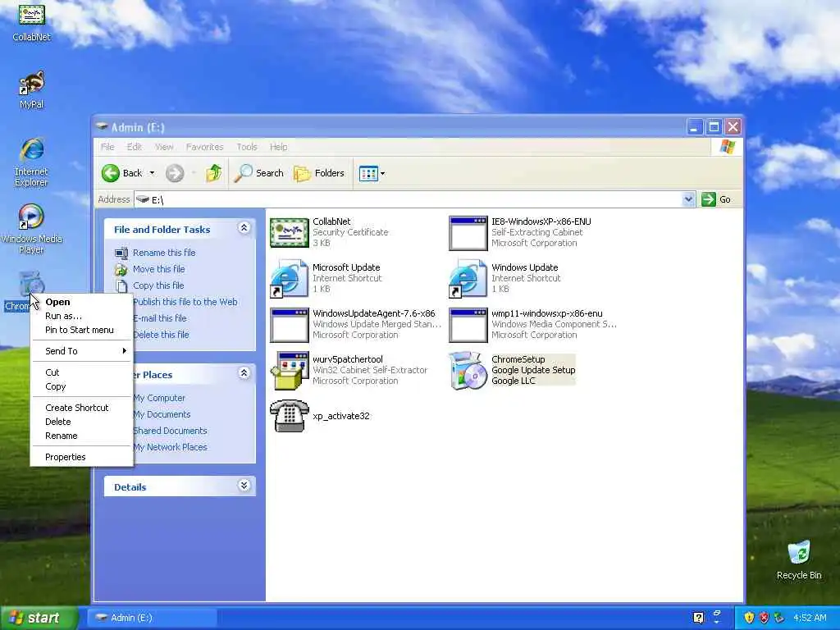The height and width of the screenshot is (630, 840).
Task: Open the Search pane
Action: coord(258,173)
